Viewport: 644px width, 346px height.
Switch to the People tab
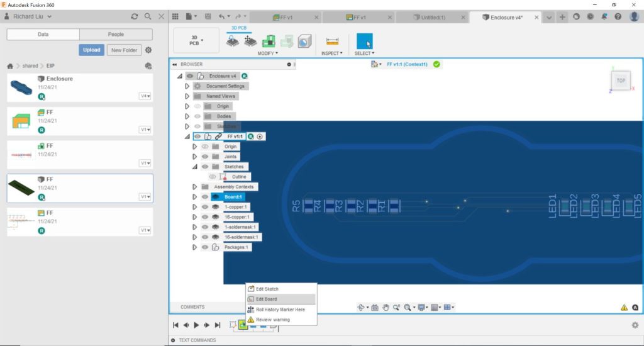pos(116,35)
